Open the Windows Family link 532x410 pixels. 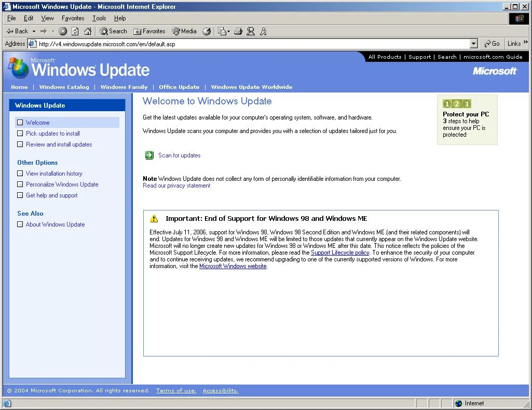pos(124,87)
